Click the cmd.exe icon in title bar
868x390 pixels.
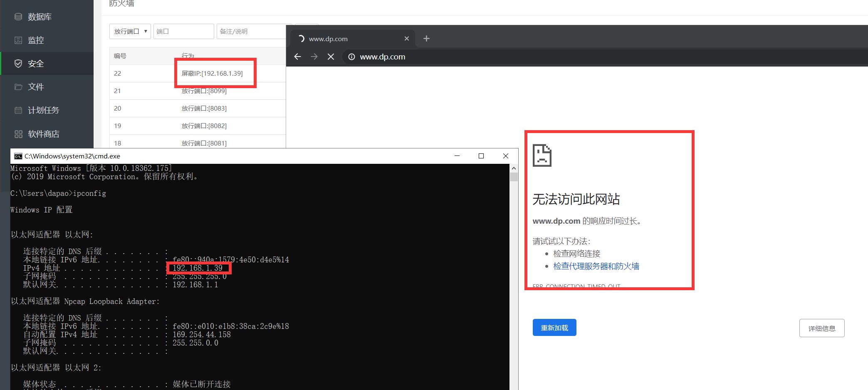pos(17,156)
